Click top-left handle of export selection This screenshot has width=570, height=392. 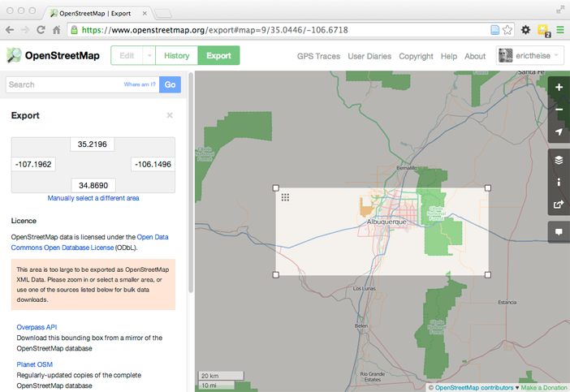(276, 187)
